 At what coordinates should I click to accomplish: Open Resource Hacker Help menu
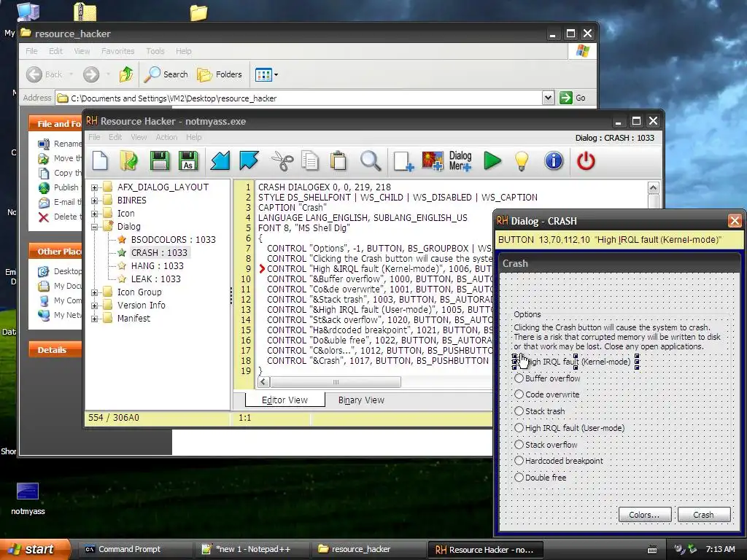click(x=193, y=137)
